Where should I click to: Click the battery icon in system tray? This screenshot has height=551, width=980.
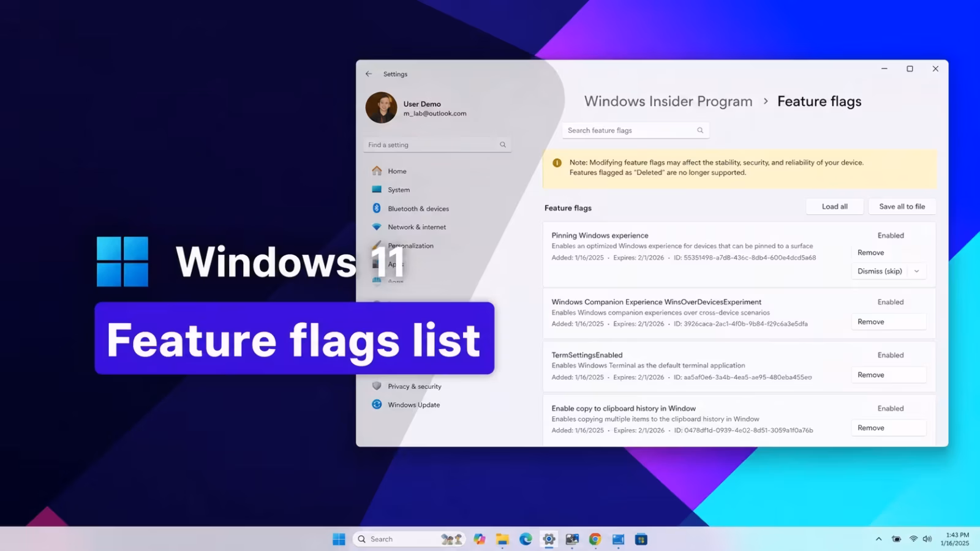[x=896, y=539]
